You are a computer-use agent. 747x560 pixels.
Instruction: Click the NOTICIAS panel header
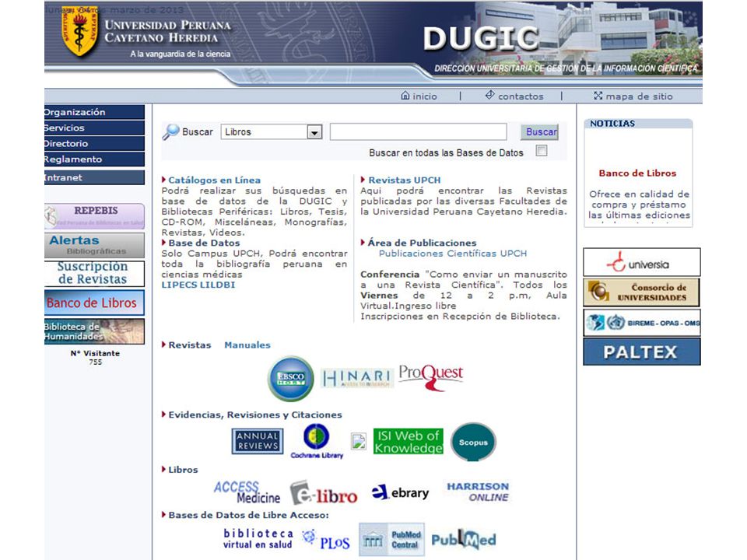[638, 124]
